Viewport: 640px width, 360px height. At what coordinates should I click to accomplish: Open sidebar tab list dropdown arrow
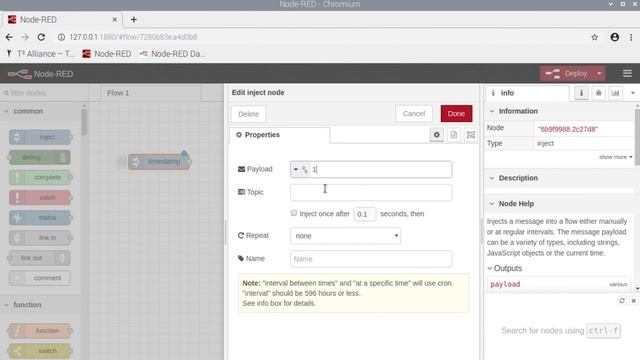click(x=632, y=93)
